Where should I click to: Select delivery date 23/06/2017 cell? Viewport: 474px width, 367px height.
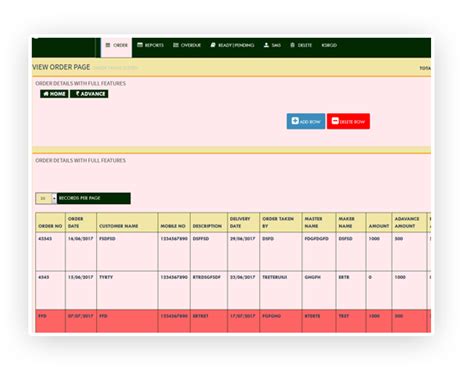click(x=243, y=290)
